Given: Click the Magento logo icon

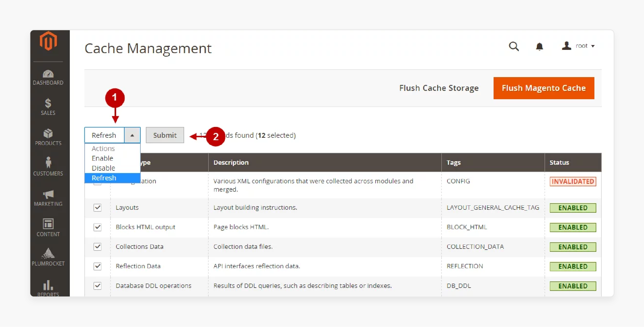Looking at the screenshot, I should [48, 41].
